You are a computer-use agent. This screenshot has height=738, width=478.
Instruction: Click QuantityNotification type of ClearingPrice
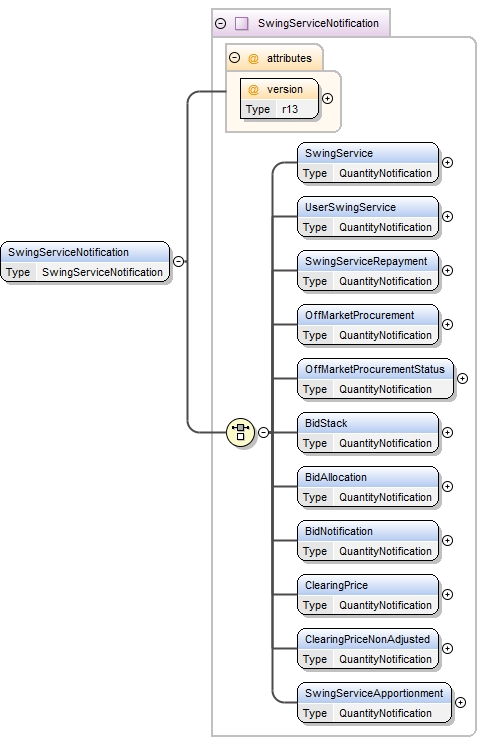[385, 605]
